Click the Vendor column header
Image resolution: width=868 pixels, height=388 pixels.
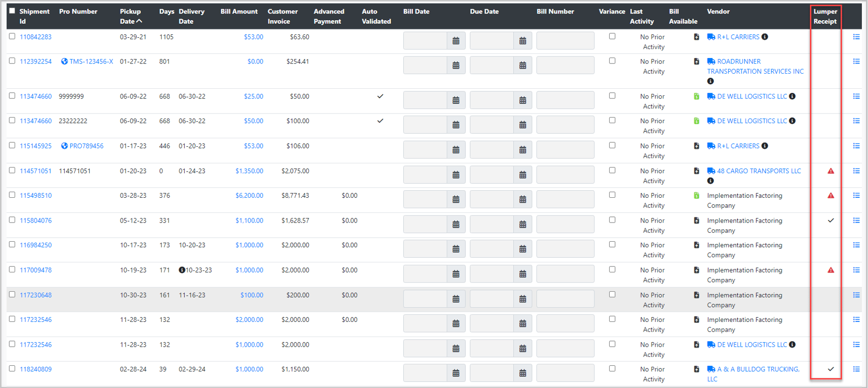(x=718, y=12)
